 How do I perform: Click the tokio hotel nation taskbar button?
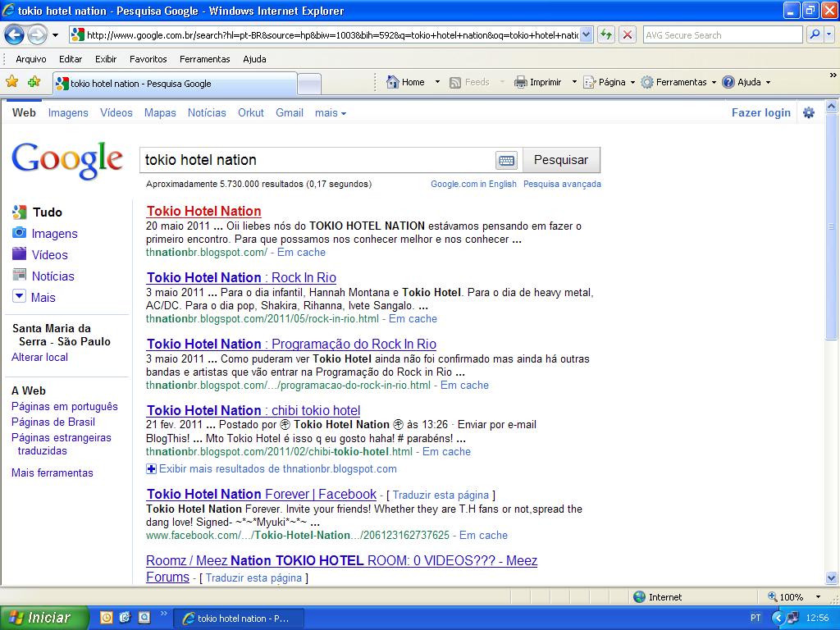point(239,619)
